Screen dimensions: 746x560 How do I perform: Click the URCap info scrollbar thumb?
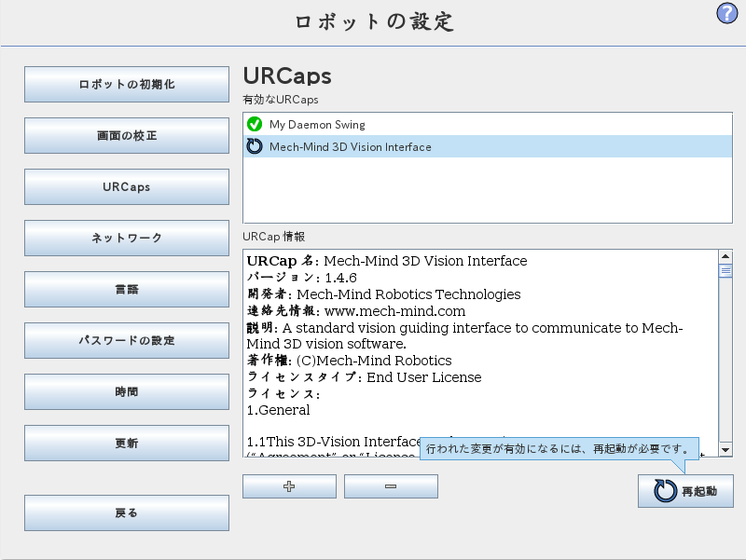click(725, 271)
